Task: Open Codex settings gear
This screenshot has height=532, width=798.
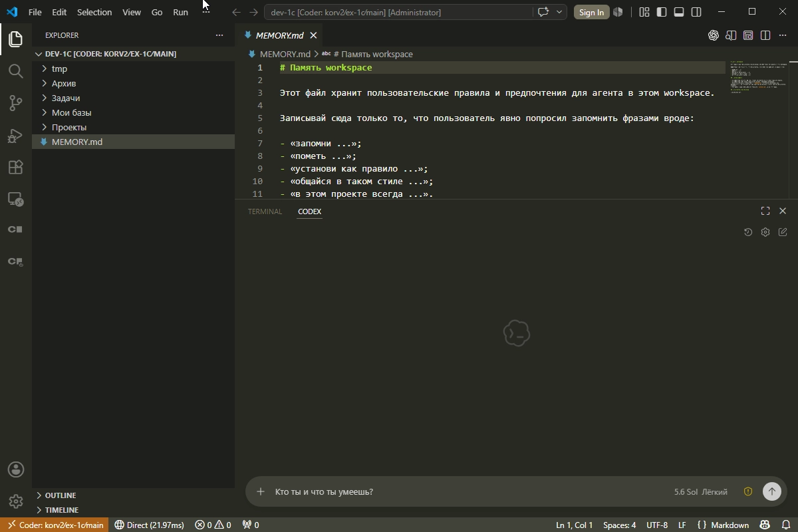Action: pyautogui.click(x=765, y=232)
